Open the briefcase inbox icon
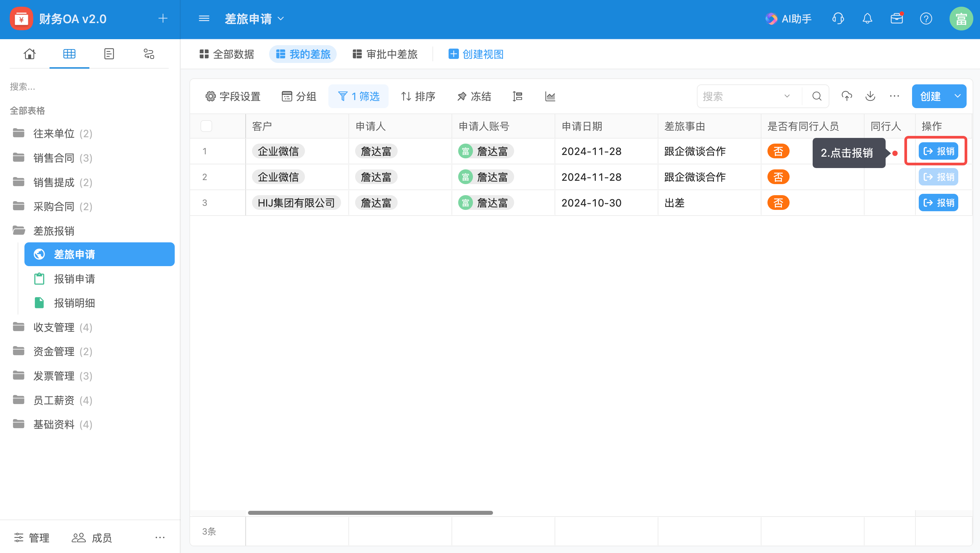Image resolution: width=980 pixels, height=553 pixels. 897,18
